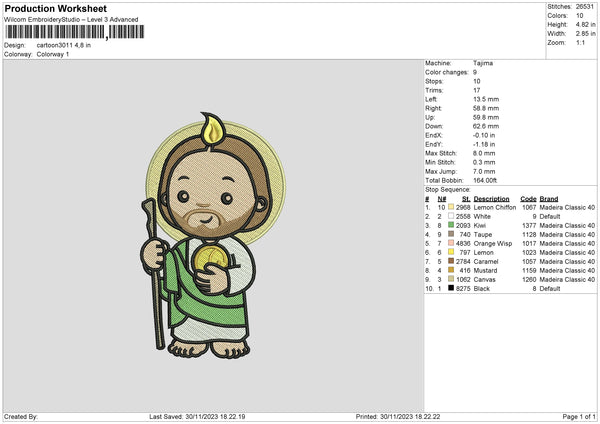Pick the Lemon yellow color swatch
The height and width of the screenshot is (424, 600).
tap(451, 252)
